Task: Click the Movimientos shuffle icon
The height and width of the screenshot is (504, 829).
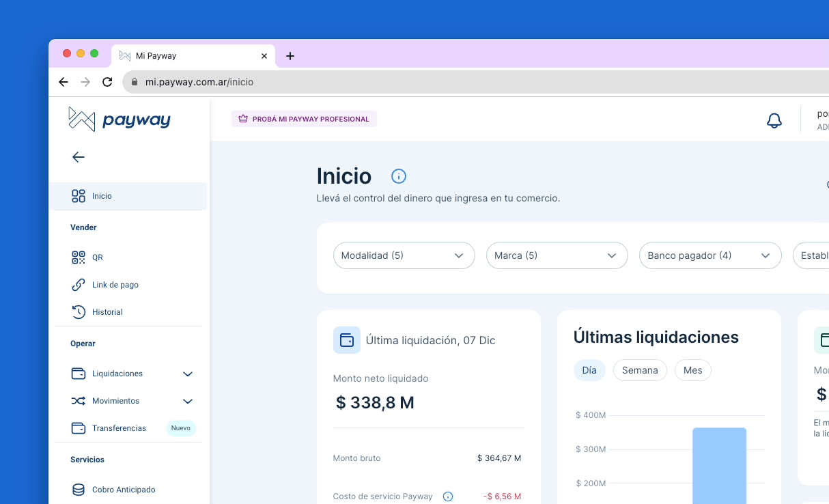Action: point(79,401)
